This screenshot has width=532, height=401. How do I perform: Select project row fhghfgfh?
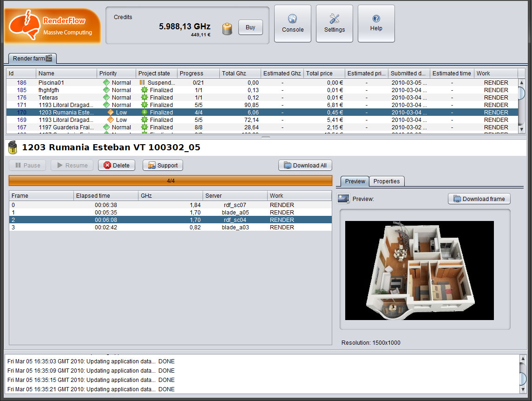262,90
